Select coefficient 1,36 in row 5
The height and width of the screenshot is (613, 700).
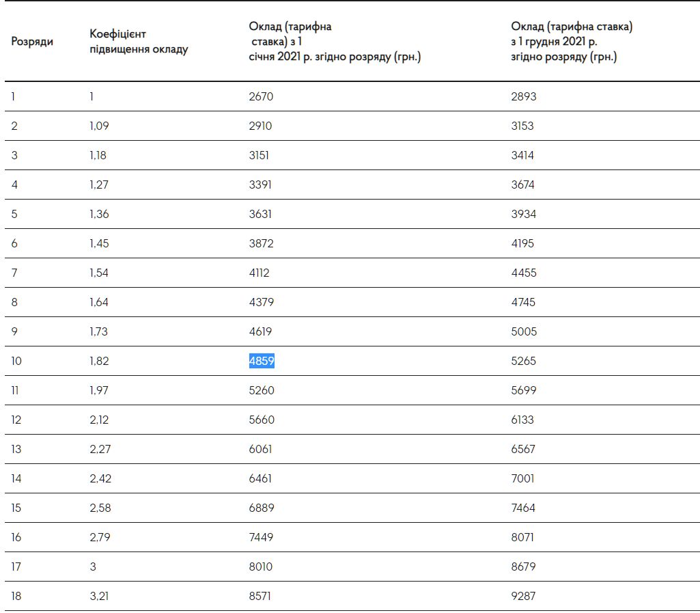(99, 214)
